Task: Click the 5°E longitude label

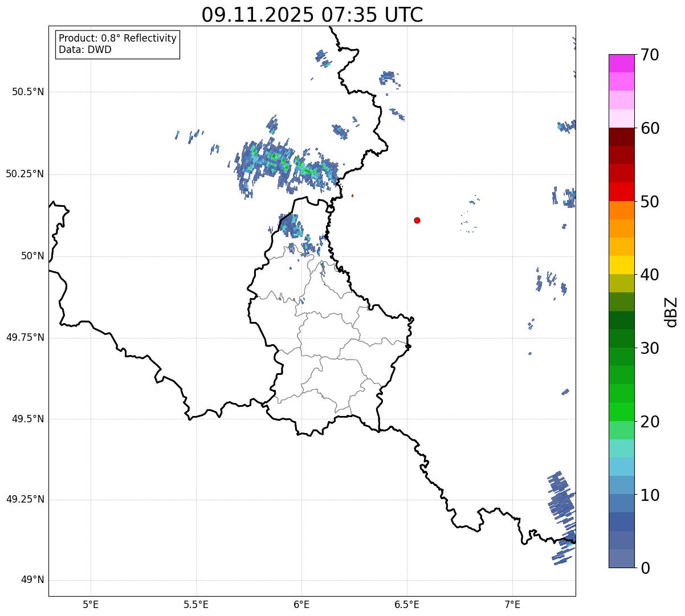Action: [91, 604]
